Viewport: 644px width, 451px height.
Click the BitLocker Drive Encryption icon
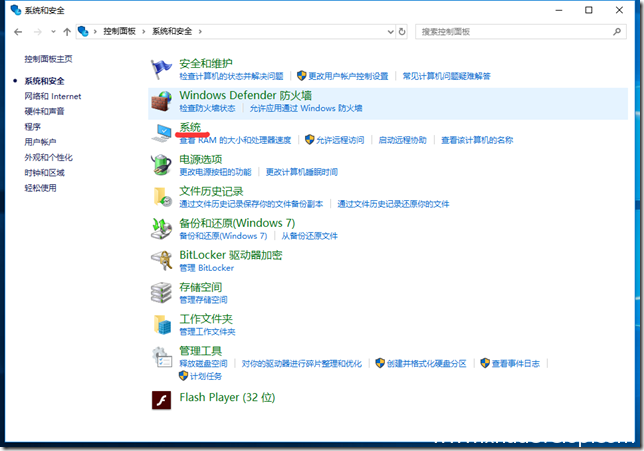161,261
